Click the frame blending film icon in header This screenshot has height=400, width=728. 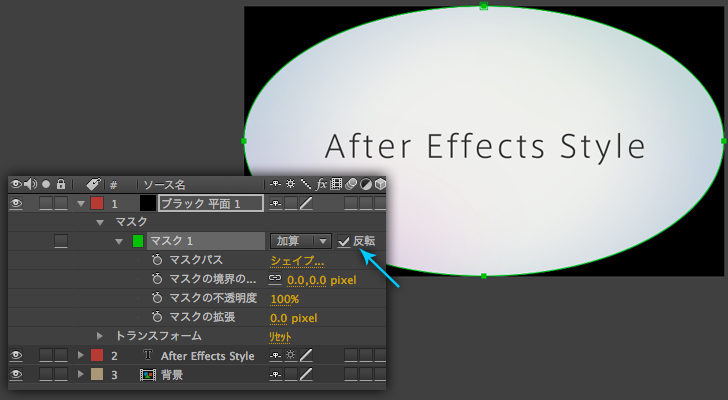pyautogui.click(x=336, y=184)
